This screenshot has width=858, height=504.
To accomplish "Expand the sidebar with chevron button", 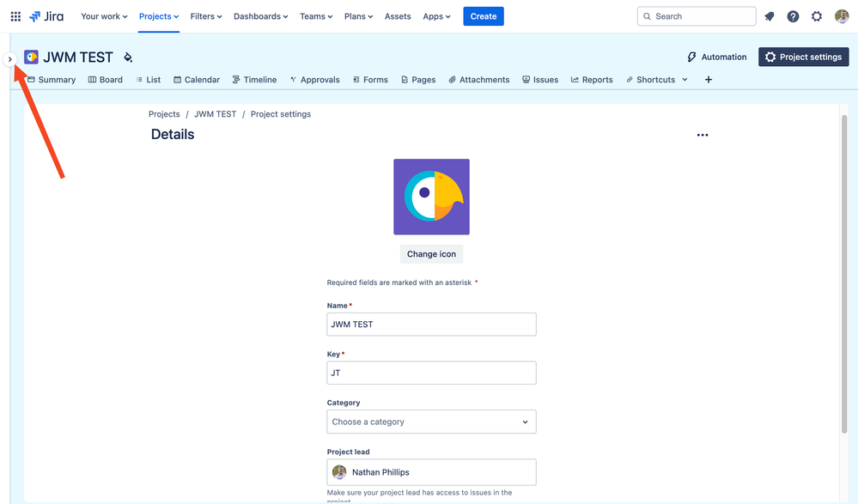I will tap(9, 59).
